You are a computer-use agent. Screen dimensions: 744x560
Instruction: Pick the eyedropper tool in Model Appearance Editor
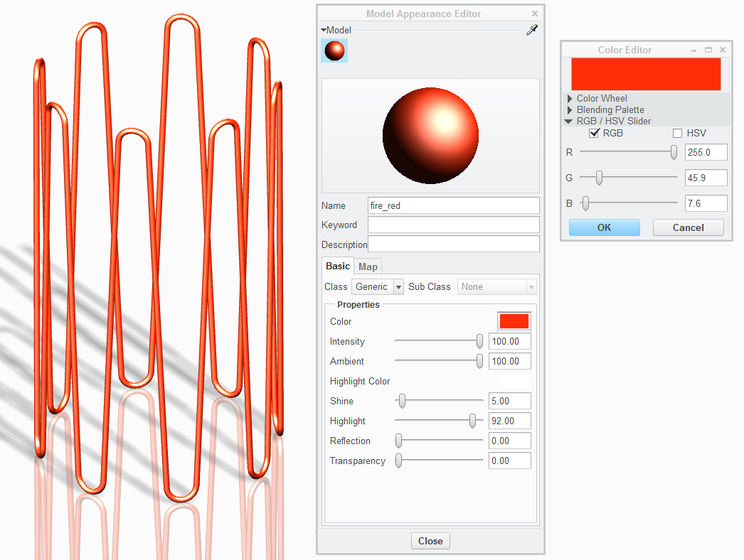532,30
